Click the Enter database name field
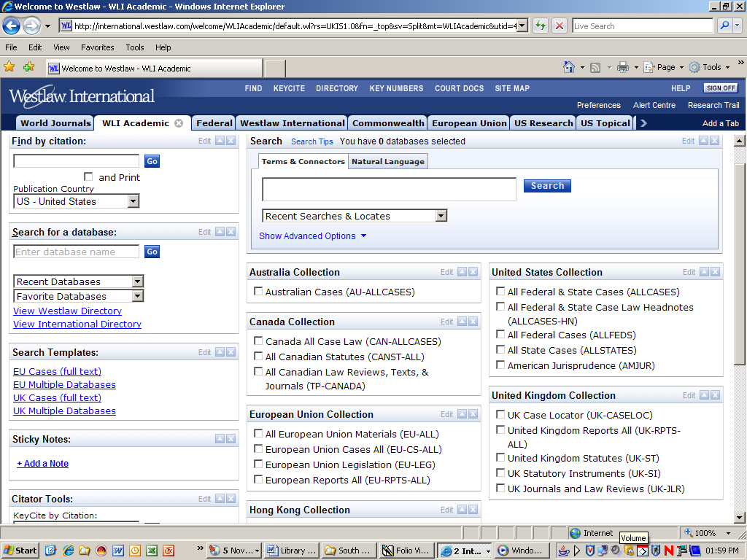The width and height of the screenshot is (747, 560). click(76, 252)
